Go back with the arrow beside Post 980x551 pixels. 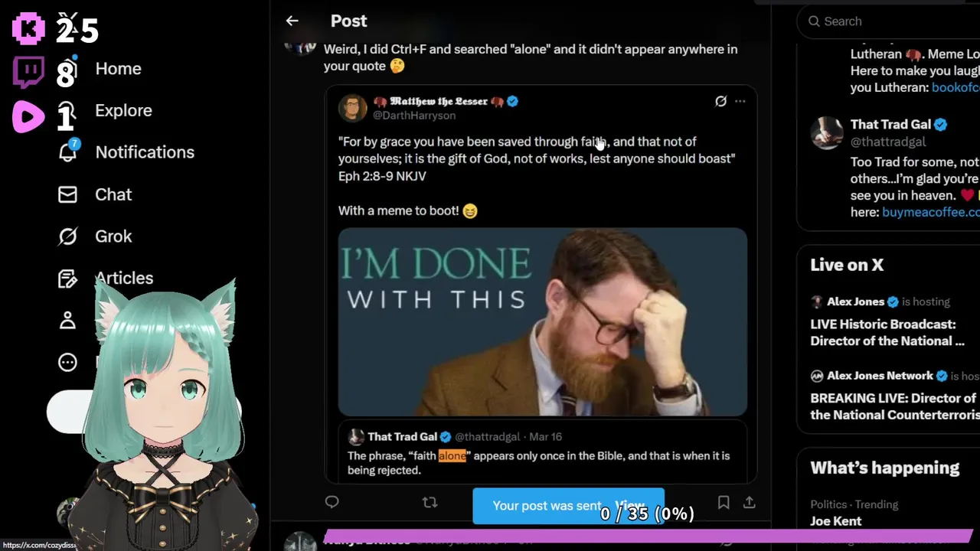pos(292,21)
